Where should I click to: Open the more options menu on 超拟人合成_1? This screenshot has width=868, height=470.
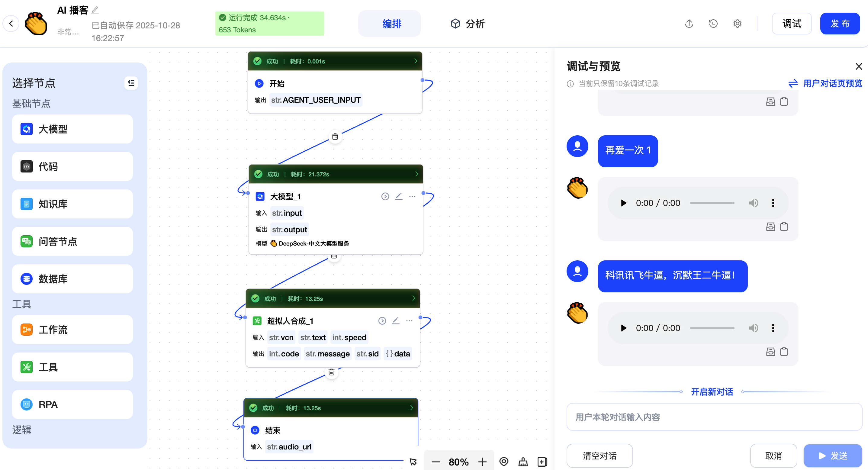pyautogui.click(x=409, y=321)
